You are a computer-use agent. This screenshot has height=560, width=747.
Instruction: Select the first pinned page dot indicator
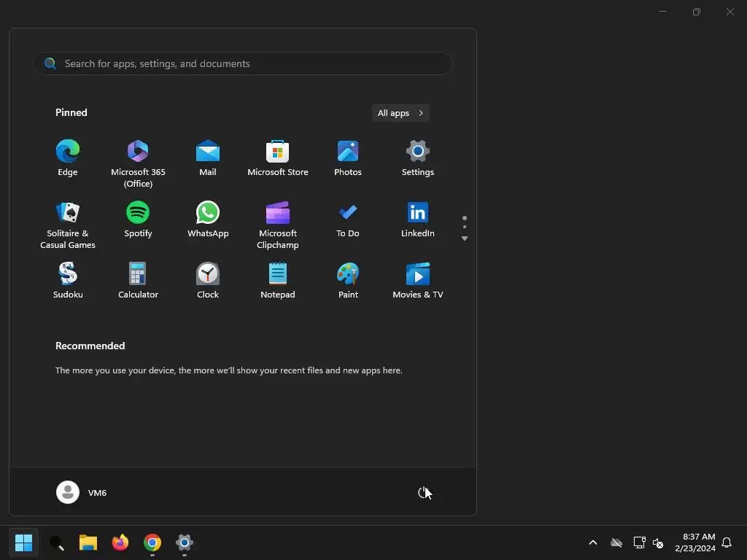465,218
